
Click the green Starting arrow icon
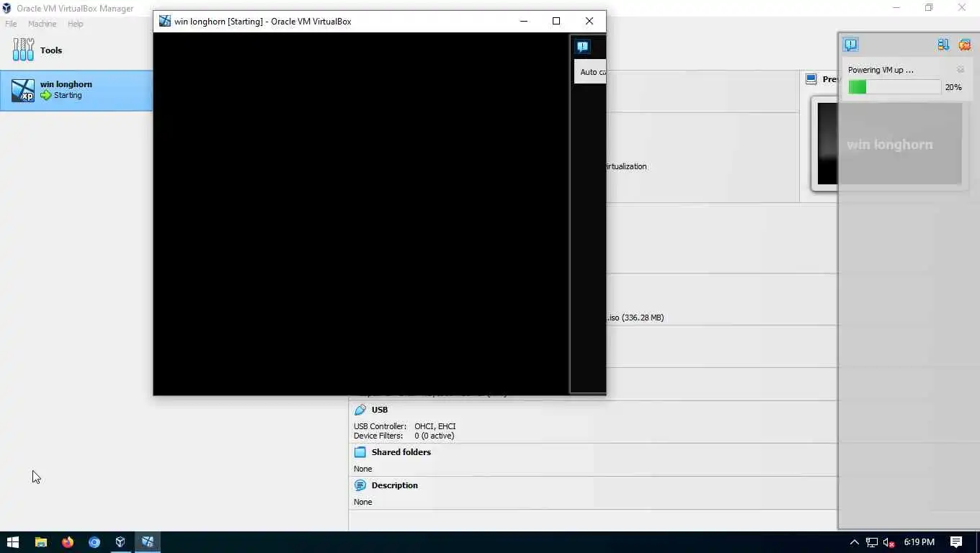(46, 95)
